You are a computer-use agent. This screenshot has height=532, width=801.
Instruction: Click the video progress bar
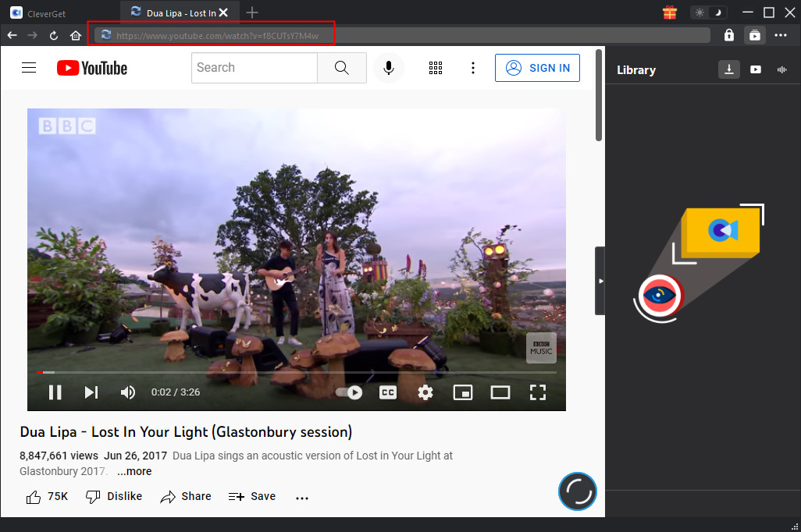297,373
